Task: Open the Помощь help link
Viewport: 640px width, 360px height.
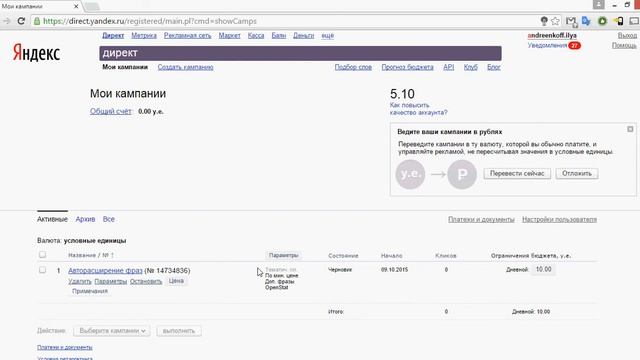Action: (x=624, y=45)
